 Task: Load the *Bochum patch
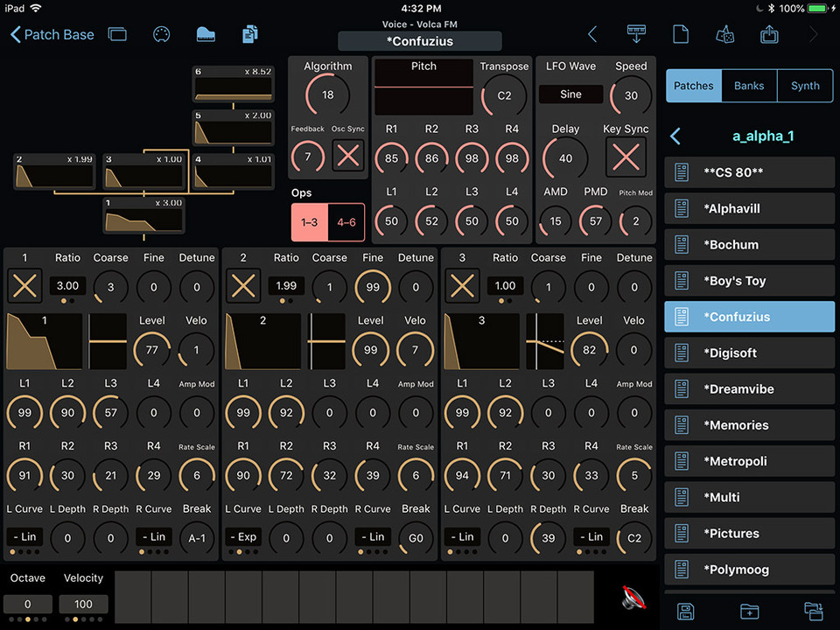coord(749,245)
